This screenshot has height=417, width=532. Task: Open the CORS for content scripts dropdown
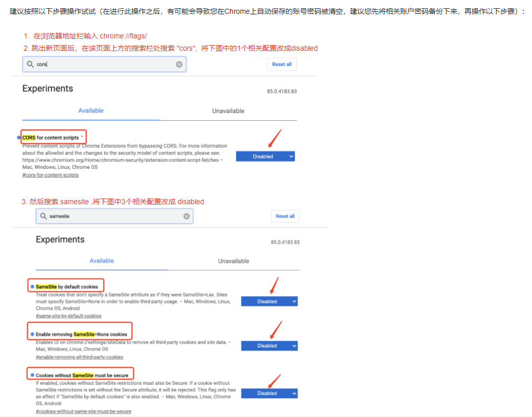(x=265, y=157)
